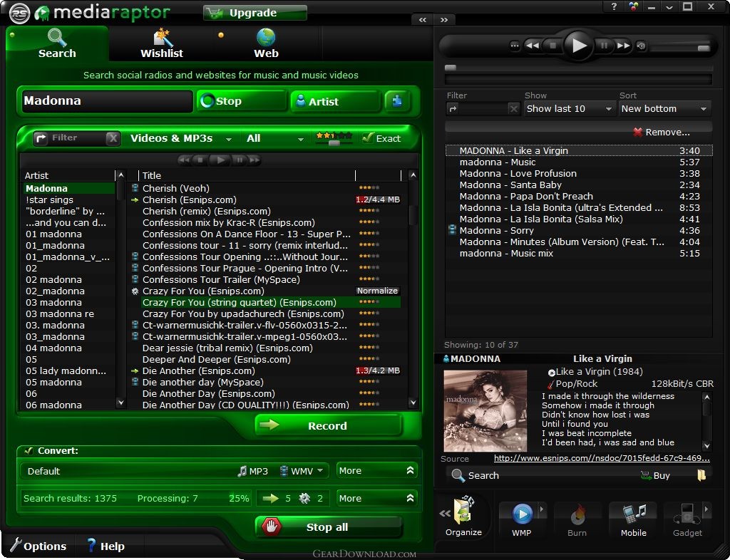Click the Stop all button
Screen dimensions: 730x560
(328, 527)
